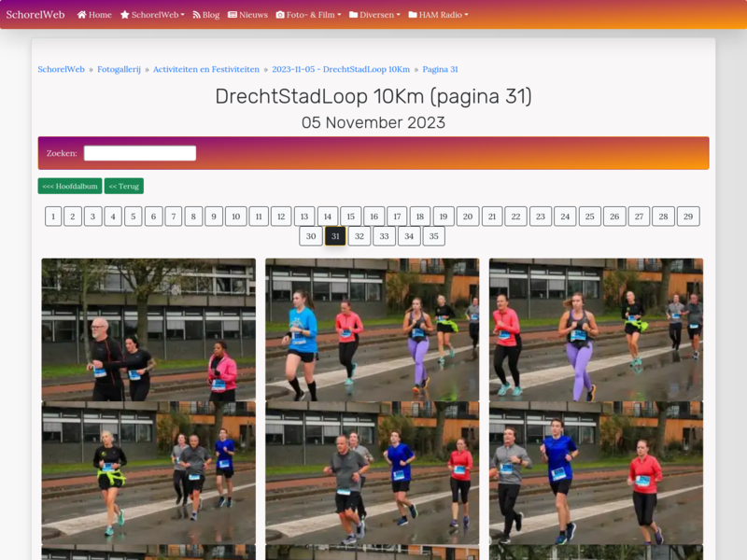Screen dimensions: 747x560
Task: Open 2023-11-05 - DrechtStadLoop 10Km breadcrumb
Action: coord(341,69)
